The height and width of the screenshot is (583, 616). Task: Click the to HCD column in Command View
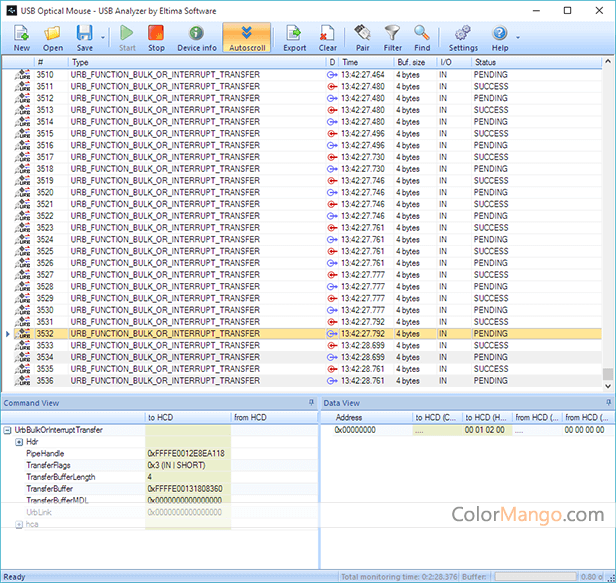click(x=188, y=417)
